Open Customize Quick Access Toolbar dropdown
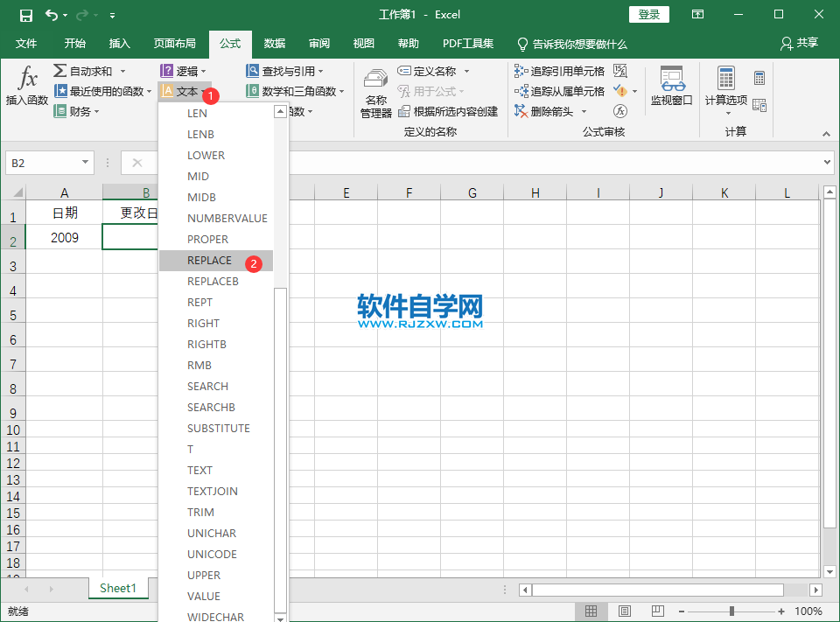 (113, 16)
